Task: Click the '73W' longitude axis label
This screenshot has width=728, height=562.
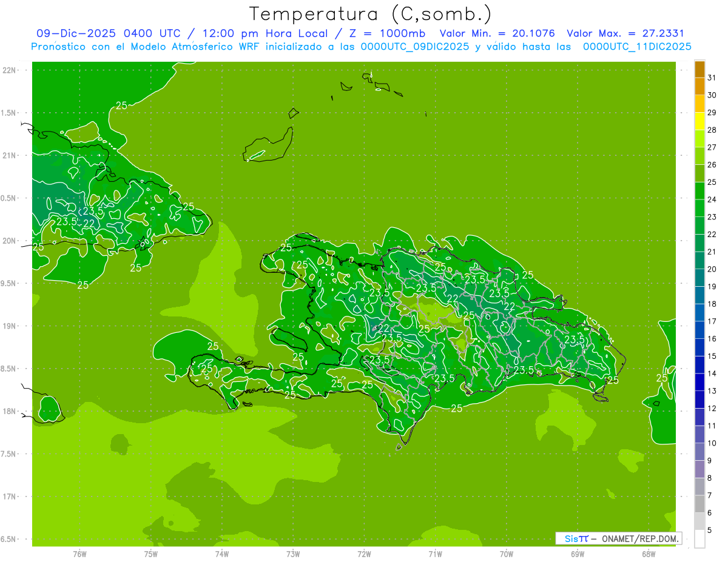Action: [x=293, y=554]
